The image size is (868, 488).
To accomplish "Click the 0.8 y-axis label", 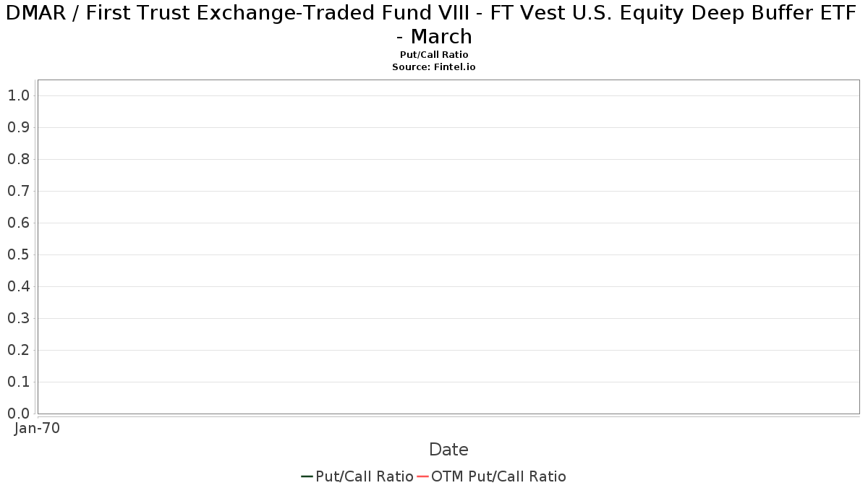I will 18,159.
